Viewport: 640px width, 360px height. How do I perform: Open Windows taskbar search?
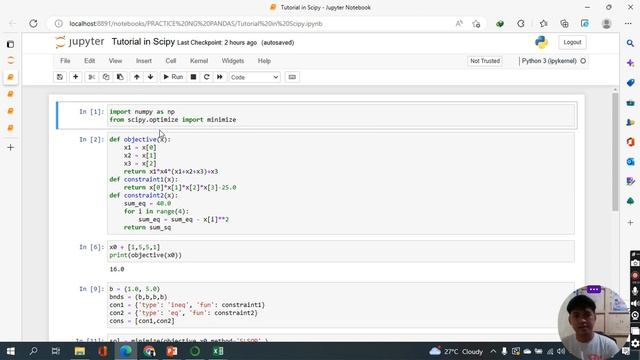pyautogui.click(x=33, y=351)
